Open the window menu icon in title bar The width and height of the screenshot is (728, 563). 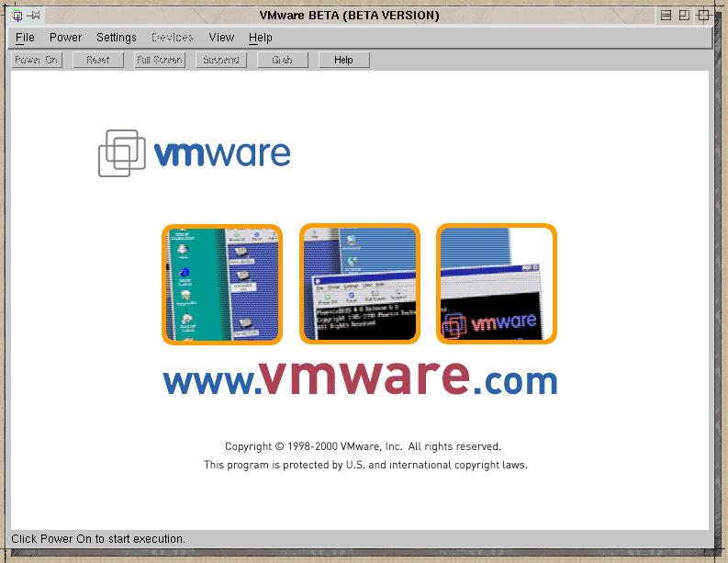click(17, 16)
